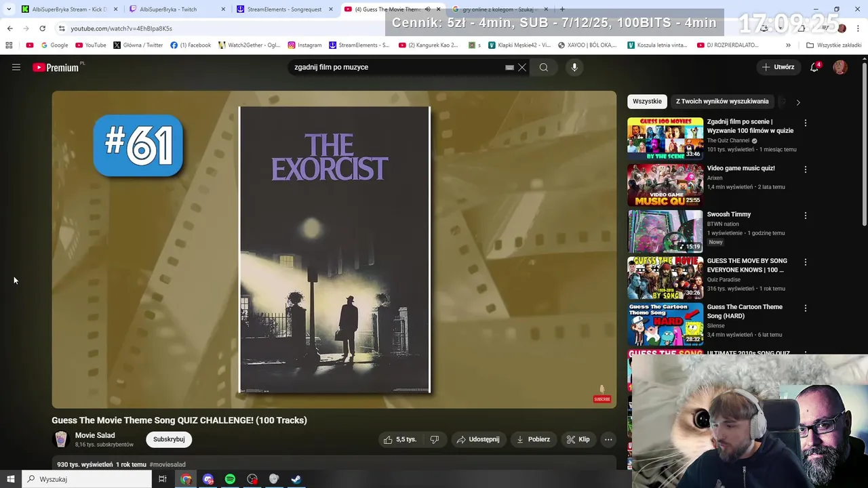The width and height of the screenshot is (868, 488).
Task: Open more actions three-dot menu under video
Action: [x=608, y=439]
